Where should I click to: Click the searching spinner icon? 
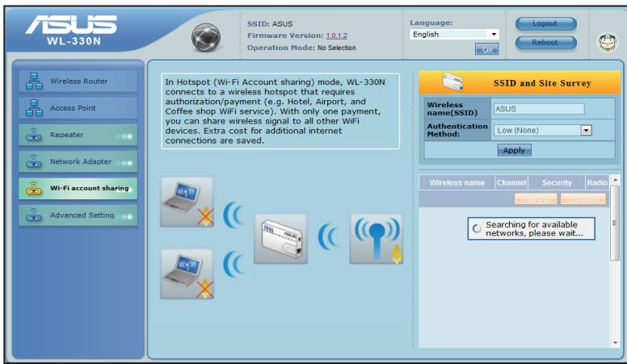coord(477,228)
